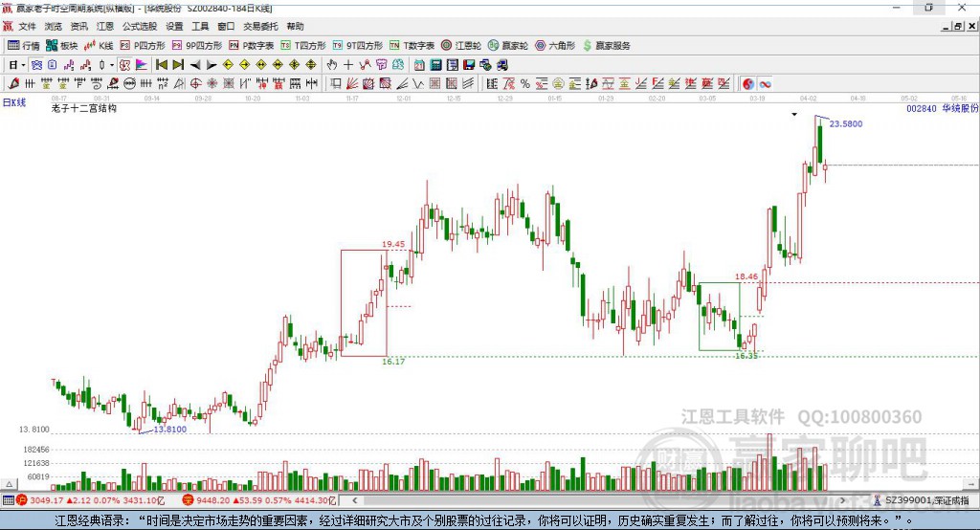Toggle the infinity loop icon

pyautogui.click(x=765, y=84)
